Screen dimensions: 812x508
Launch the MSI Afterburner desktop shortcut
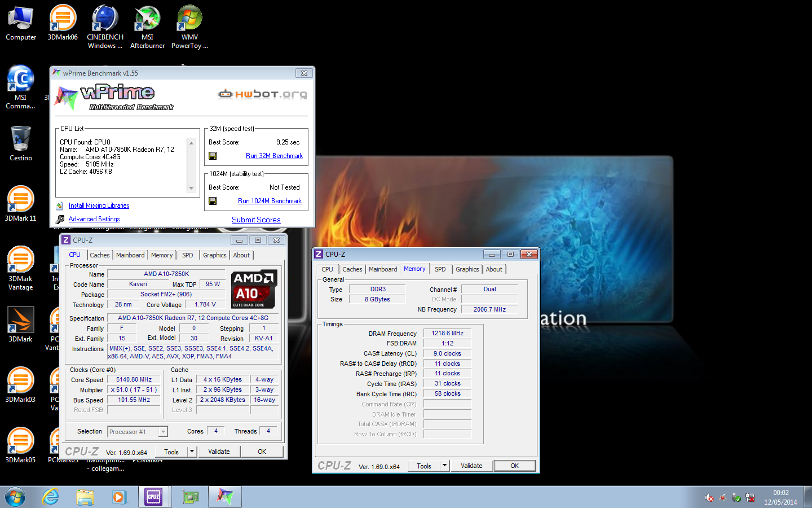click(x=147, y=27)
